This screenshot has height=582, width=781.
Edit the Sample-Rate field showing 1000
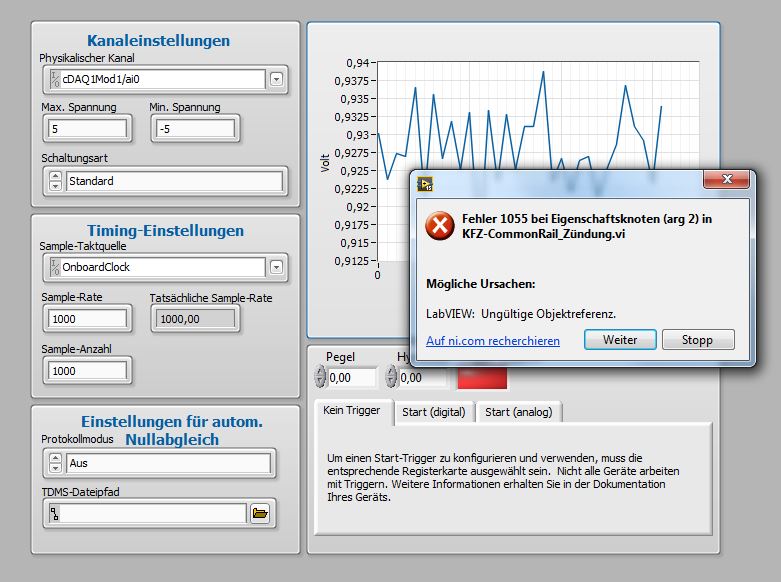pos(88,319)
